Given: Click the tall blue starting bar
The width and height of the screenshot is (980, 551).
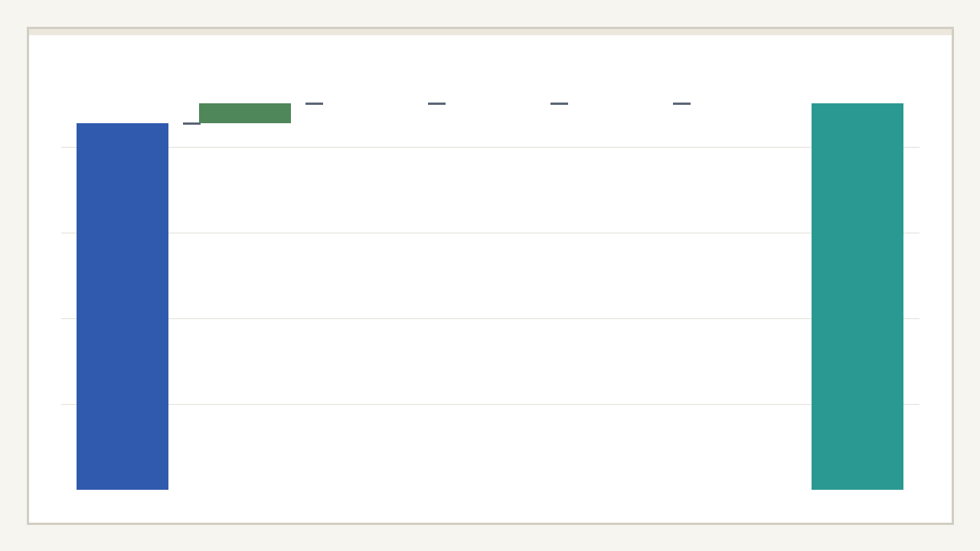Looking at the screenshot, I should click(x=122, y=306).
